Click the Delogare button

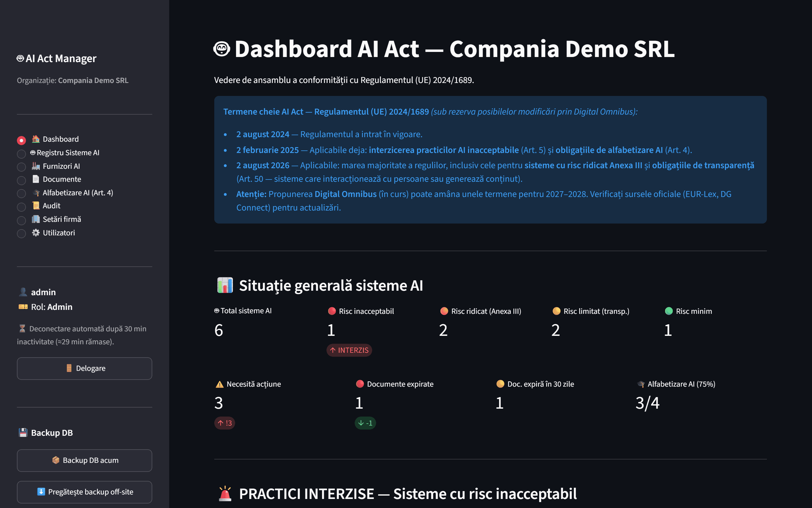click(85, 369)
